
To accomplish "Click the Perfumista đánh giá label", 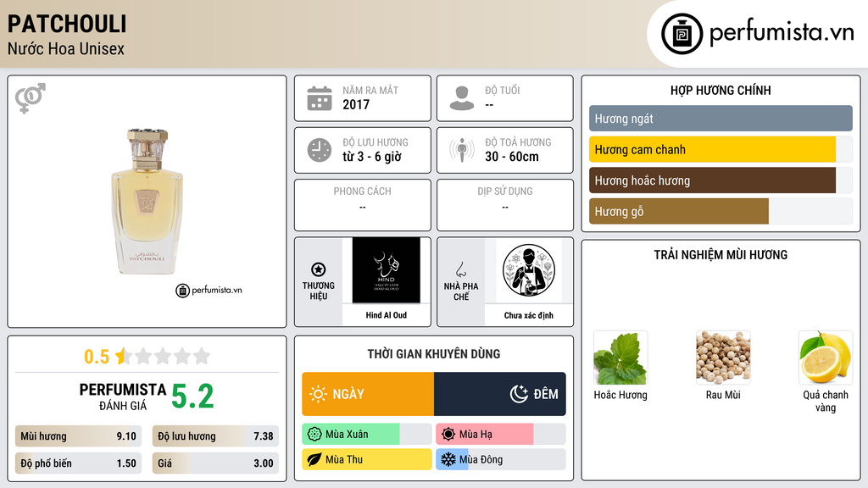I will tap(122, 396).
